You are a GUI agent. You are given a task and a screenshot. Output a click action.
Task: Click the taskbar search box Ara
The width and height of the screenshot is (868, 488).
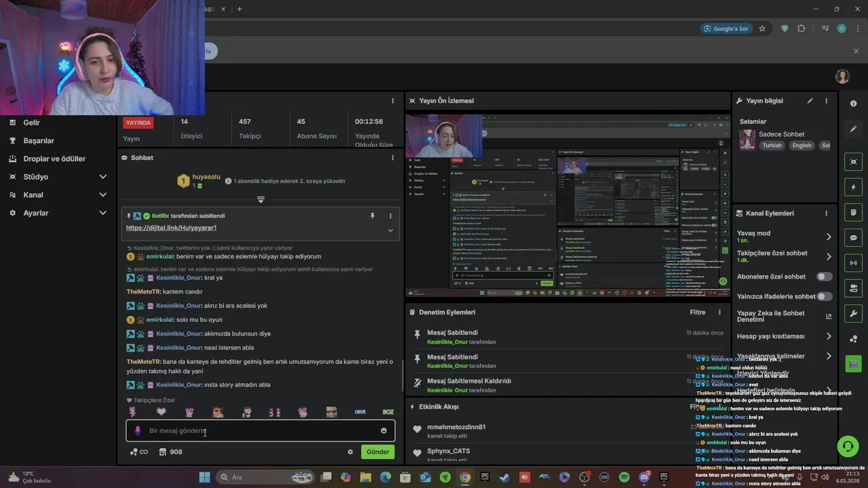pyautogui.click(x=266, y=477)
